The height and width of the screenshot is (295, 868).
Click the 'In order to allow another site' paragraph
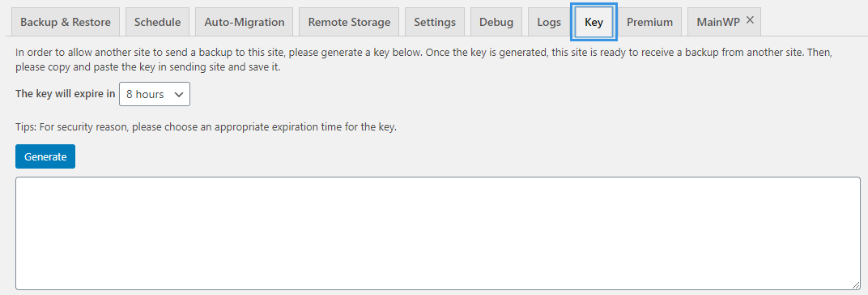point(424,60)
